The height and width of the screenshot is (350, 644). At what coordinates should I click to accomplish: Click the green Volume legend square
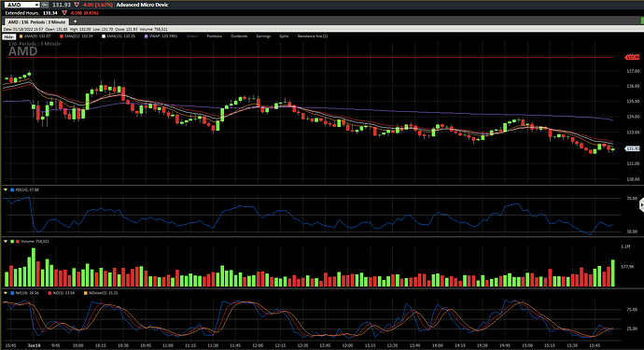pos(12,242)
